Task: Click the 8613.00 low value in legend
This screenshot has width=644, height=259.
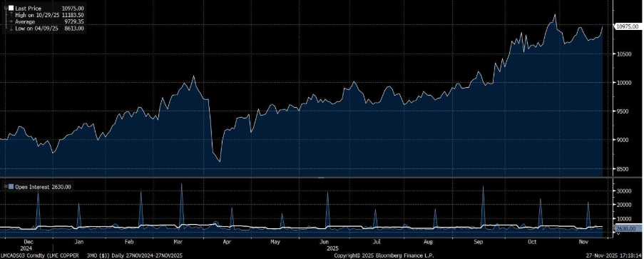Action: (74, 29)
